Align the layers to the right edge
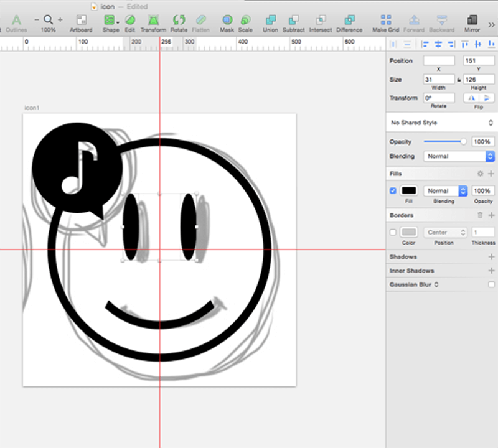The height and width of the screenshot is (448, 498). click(x=451, y=44)
